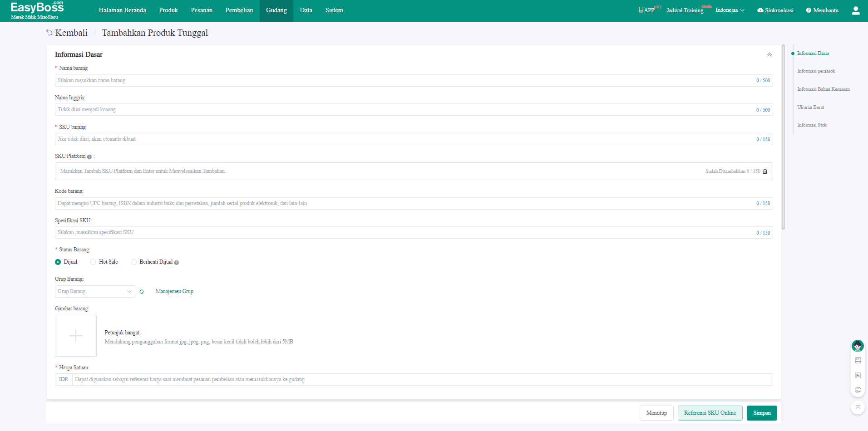Open the Indonesia language dropdown
The width and height of the screenshot is (868, 431).
point(730,10)
